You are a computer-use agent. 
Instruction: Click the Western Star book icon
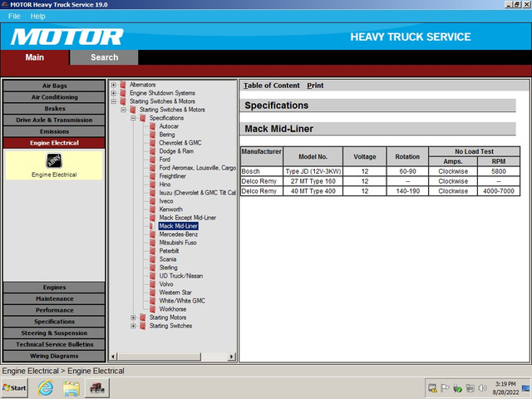click(152, 293)
